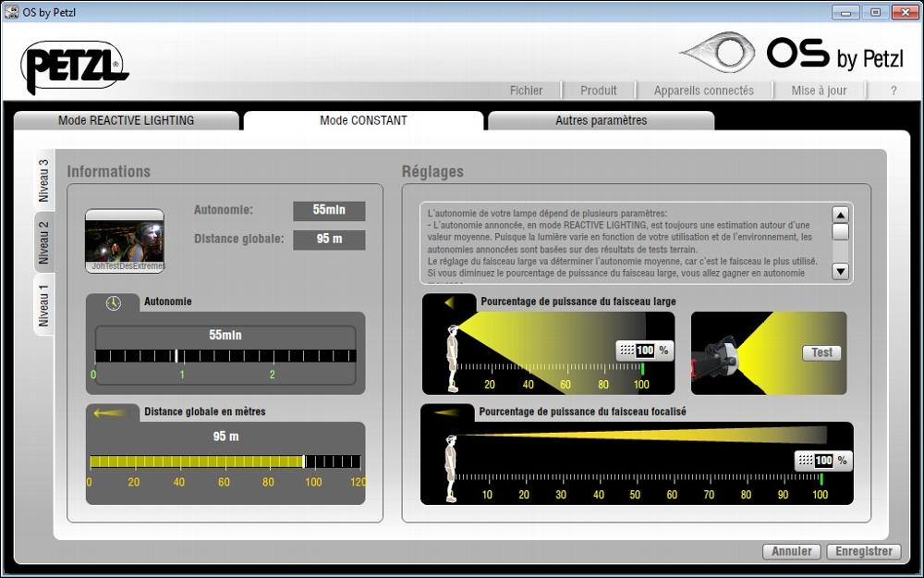Open the ? help menu
Screen dimensions: 924x578
click(894, 91)
